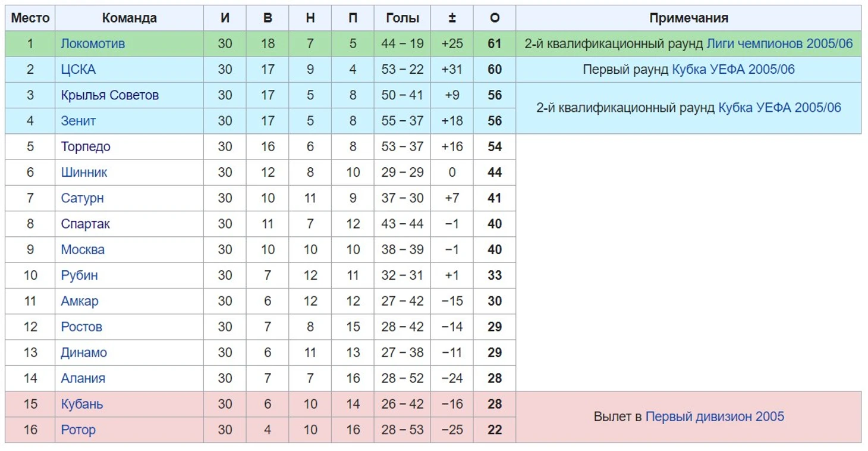Follow the Первый дивизион 2005 link

click(715, 416)
